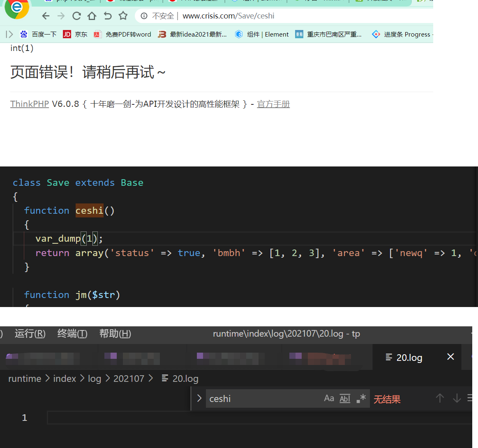This screenshot has width=478, height=448.
Task: Click the previous match arrow in find widget
Action: point(440,398)
